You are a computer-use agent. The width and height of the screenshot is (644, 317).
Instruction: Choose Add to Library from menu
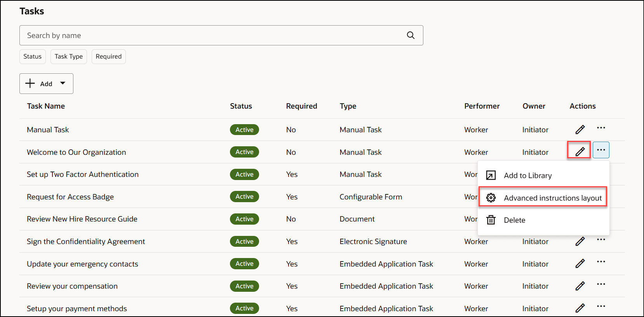click(x=527, y=175)
